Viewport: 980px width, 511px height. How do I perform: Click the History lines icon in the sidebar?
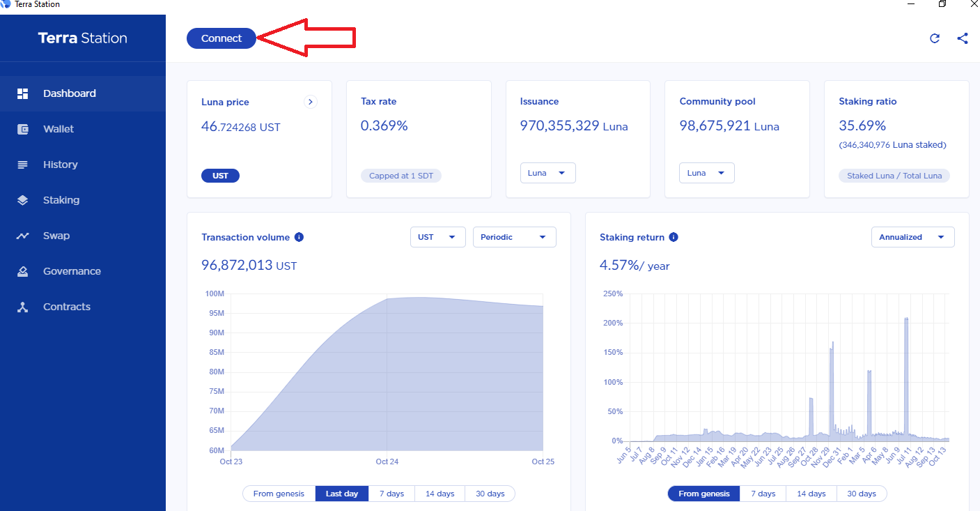23,165
